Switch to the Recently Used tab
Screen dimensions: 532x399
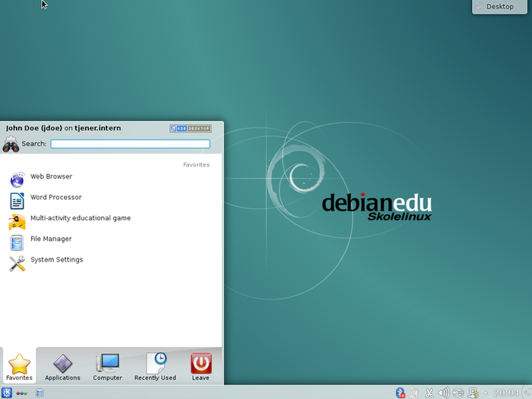pyautogui.click(x=155, y=366)
